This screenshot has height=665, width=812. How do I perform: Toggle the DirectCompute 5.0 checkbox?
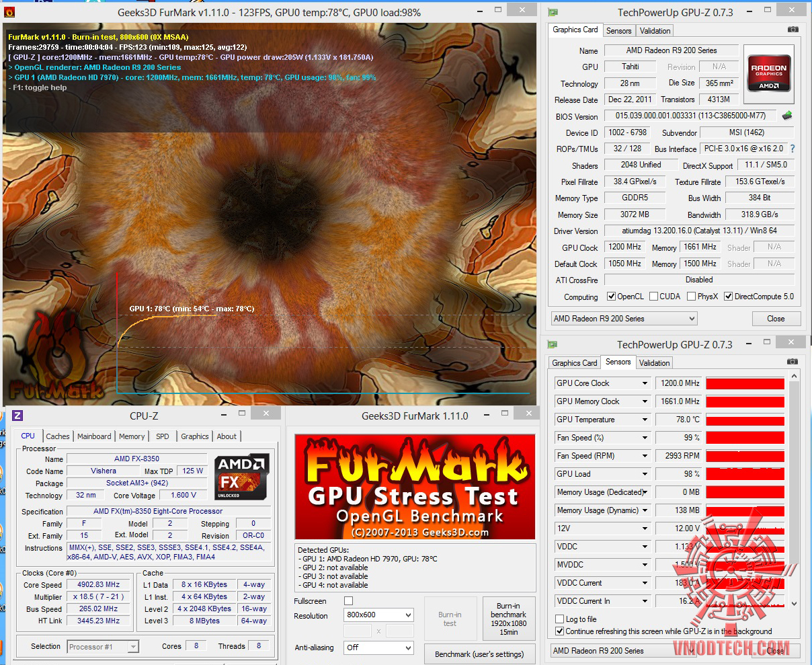click(728, 297)
